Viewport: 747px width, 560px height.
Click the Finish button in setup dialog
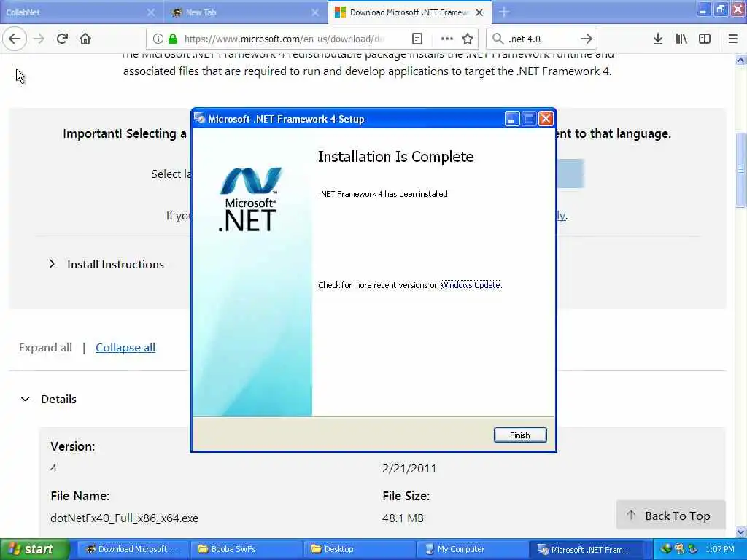coord(519,435)
